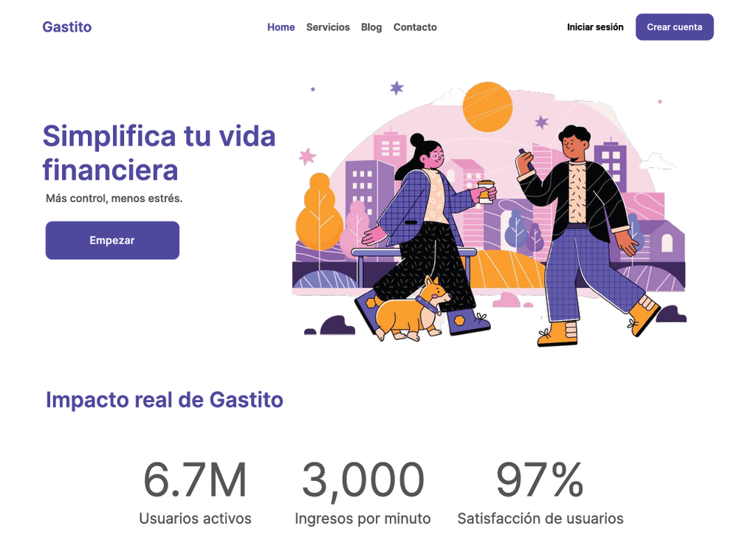The height and width of the screenshot is (557, 756).
Task: Click the coffee cup held by woman
Action: click(x=486, y=191)
